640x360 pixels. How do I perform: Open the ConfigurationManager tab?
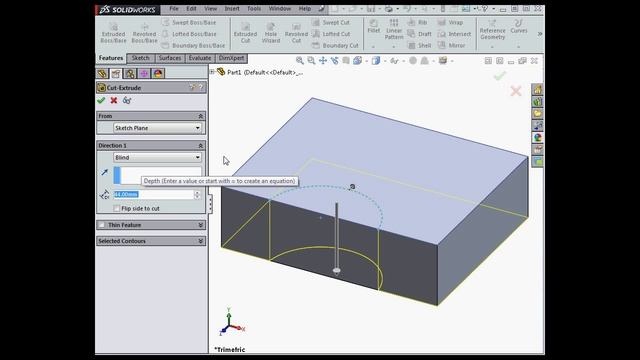coord(130,73)
